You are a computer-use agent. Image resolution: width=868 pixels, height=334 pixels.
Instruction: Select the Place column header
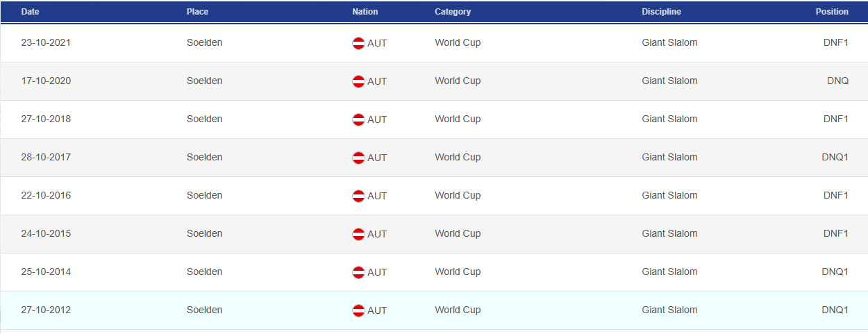coord(197,12)
